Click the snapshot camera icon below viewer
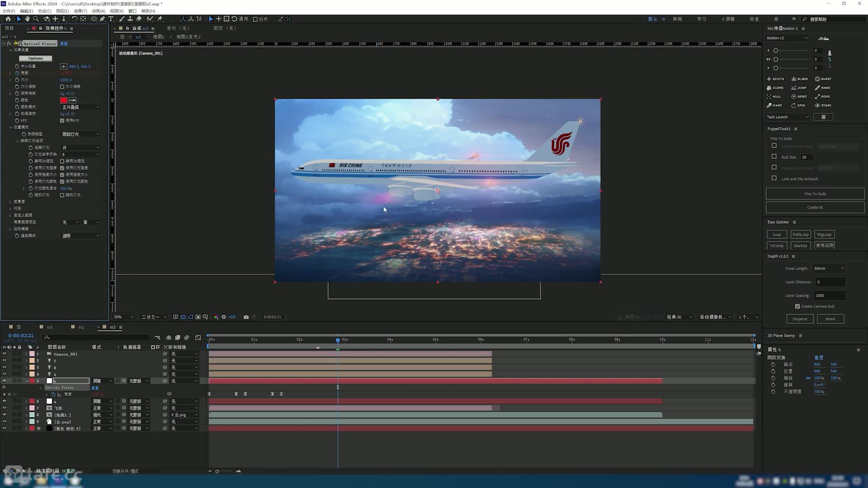This screenshot has height=488, width=868. tap(246, 317)
